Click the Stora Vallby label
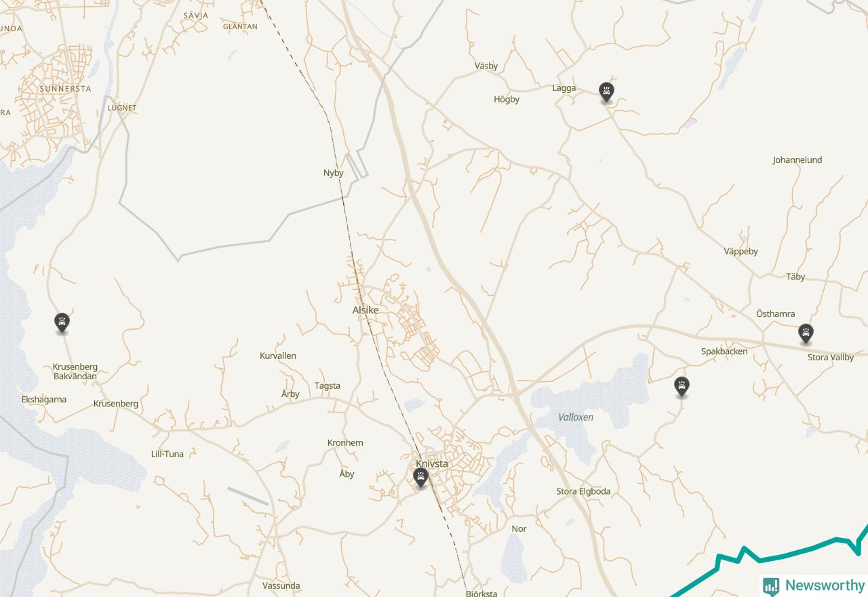868x597 pixels. tap(831, 358)
